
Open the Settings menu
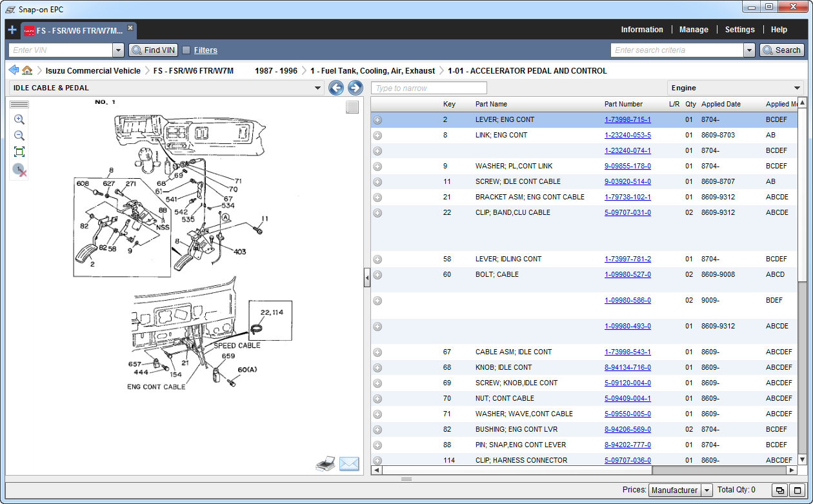click(739, 30)
